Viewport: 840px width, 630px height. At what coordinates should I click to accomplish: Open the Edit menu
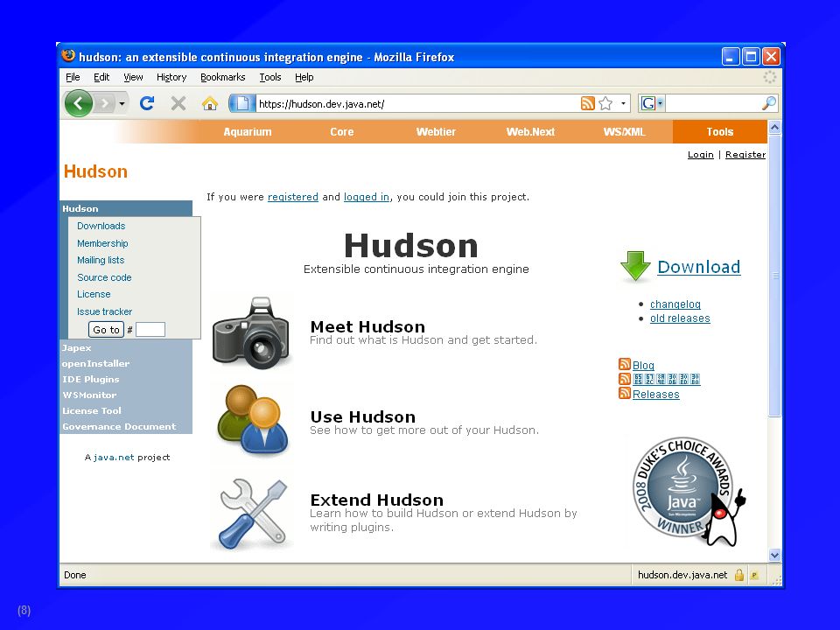coord(101,77)
